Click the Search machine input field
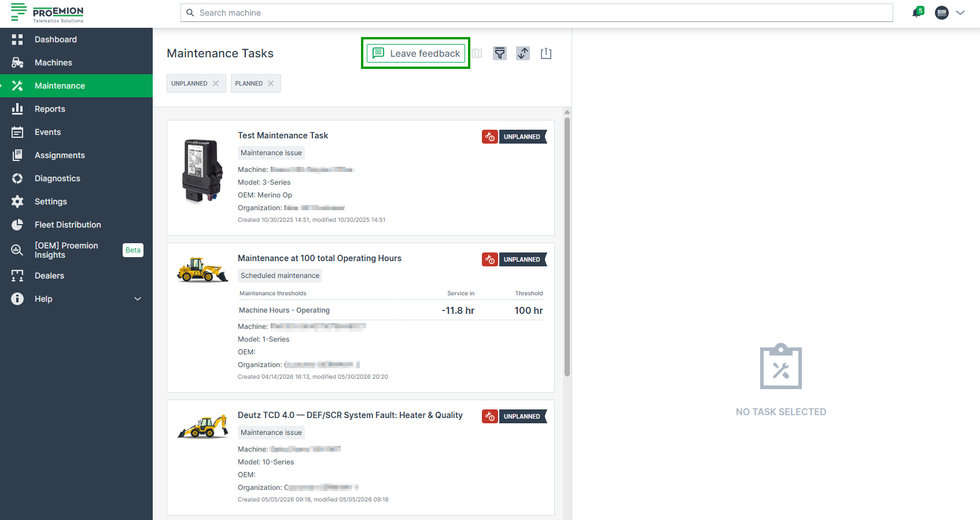980x520 pixels. (x=537, y=13)
